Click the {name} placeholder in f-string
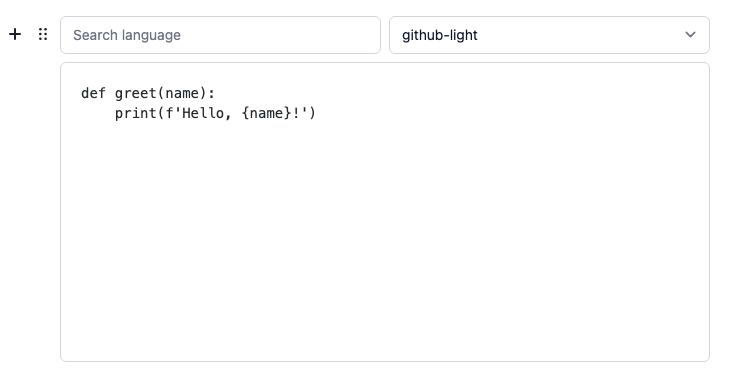 tap(267, 113)
